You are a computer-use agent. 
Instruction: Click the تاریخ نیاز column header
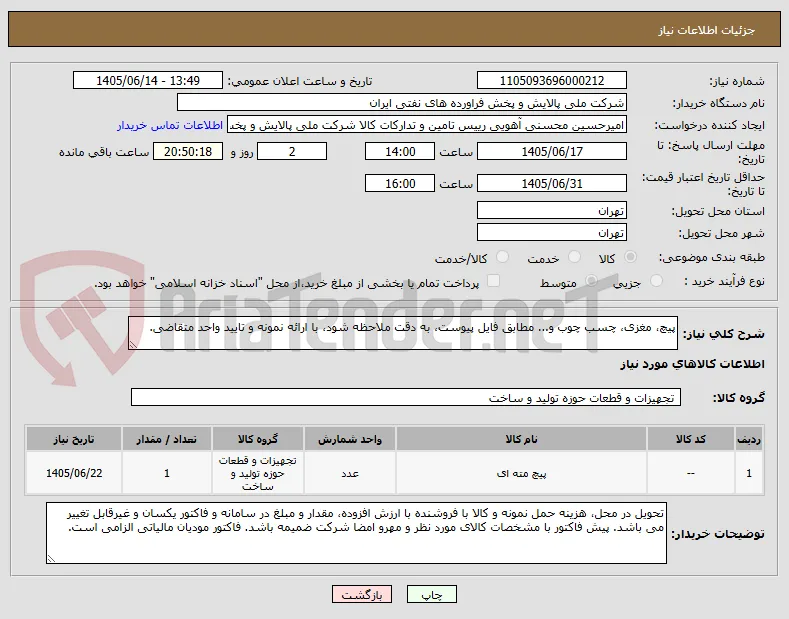(x=74, y=439)
